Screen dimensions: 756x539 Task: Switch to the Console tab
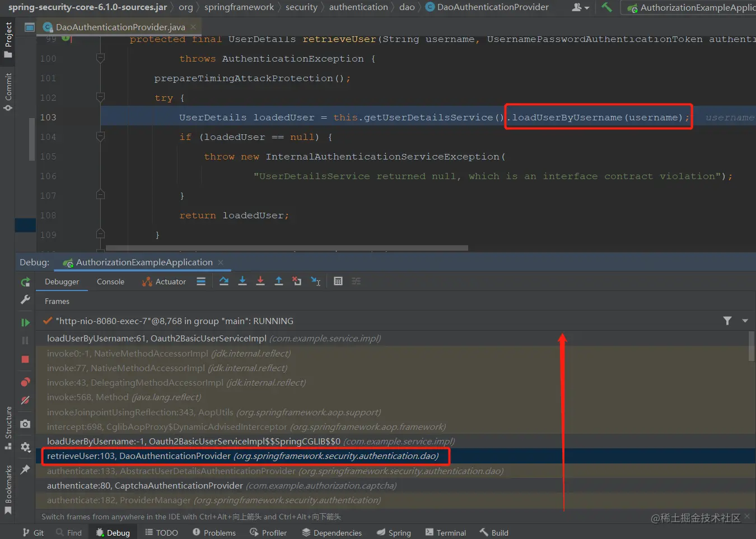(110, 282)
